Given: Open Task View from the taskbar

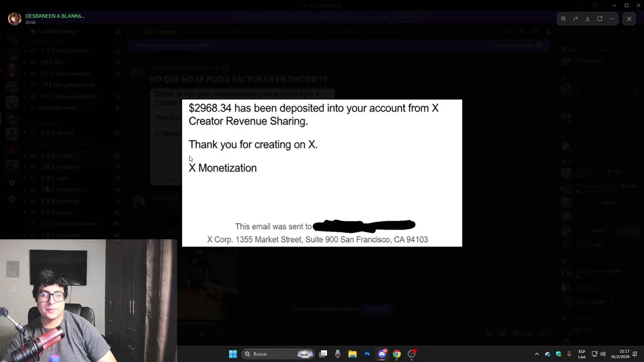Looking at the screenshot, I should pos(324,354).
